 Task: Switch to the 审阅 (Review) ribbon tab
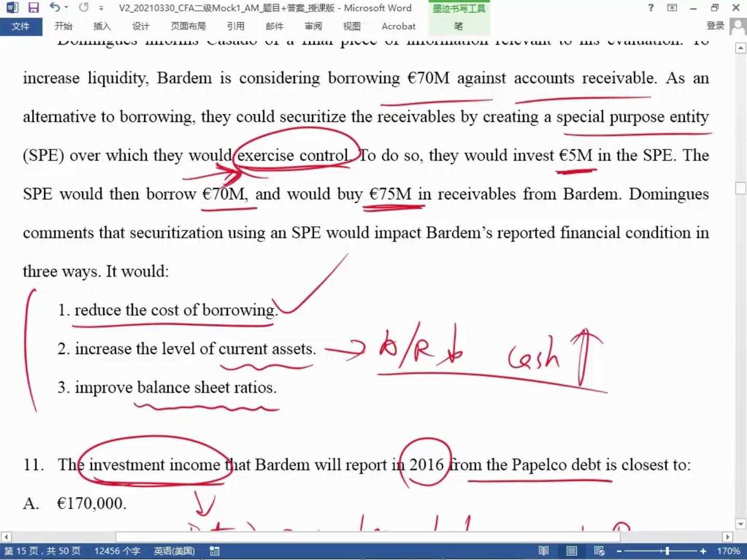[x=313, y=26]
